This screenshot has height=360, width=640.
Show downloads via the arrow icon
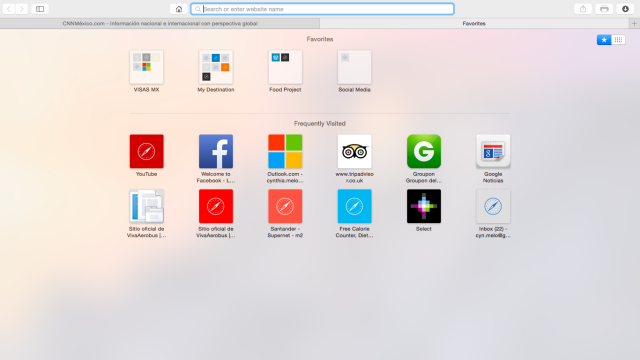(625, 9)
